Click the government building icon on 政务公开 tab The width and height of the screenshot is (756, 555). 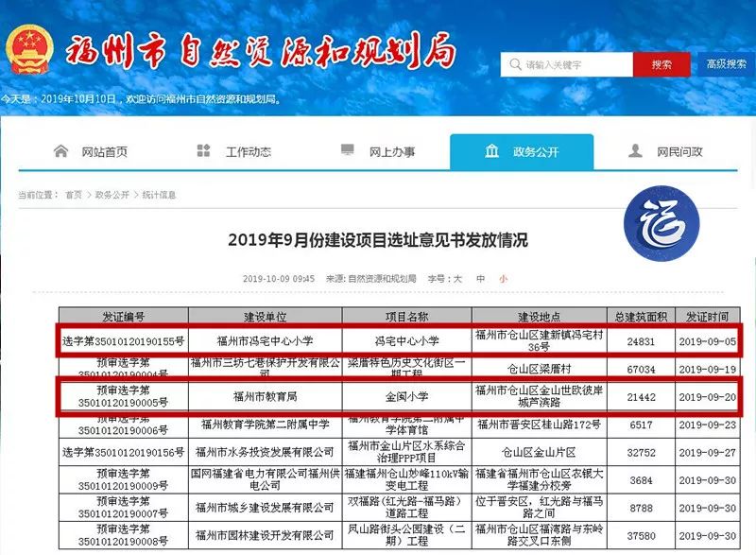point(490,150)
